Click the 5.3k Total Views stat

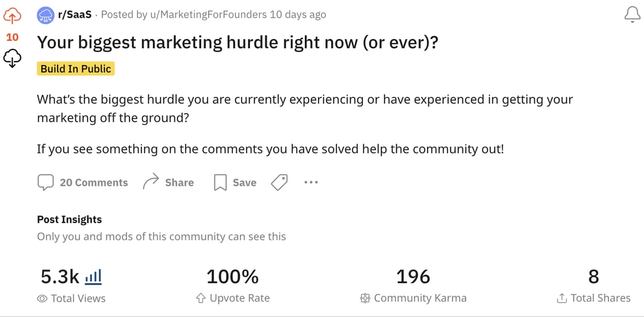pos(60,277)
